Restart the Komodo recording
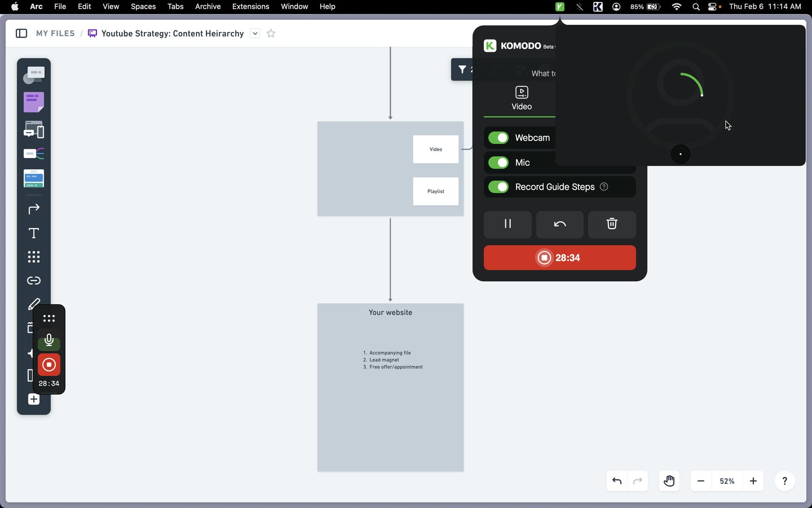812x508 pixels. click(x=560, y=225)
